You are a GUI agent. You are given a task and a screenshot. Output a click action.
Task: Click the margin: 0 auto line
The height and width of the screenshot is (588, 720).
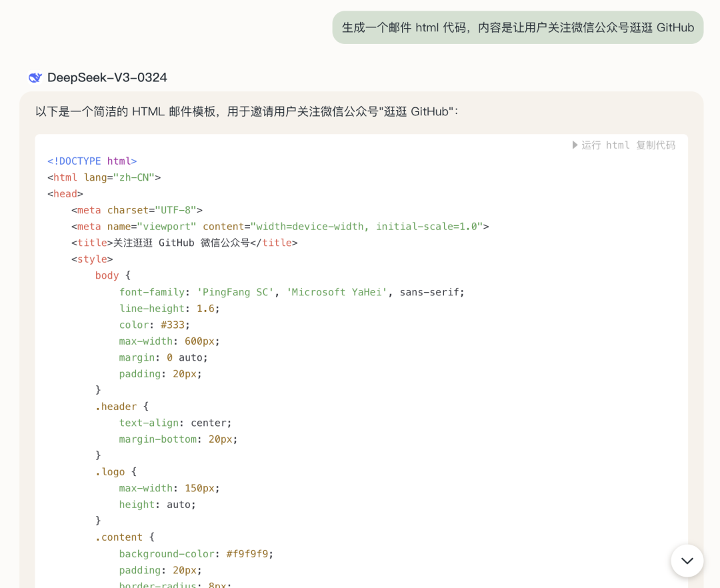click(163, 357)
